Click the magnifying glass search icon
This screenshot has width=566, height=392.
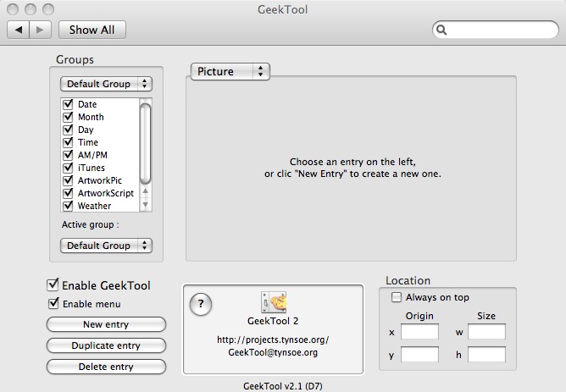point(441,30)
